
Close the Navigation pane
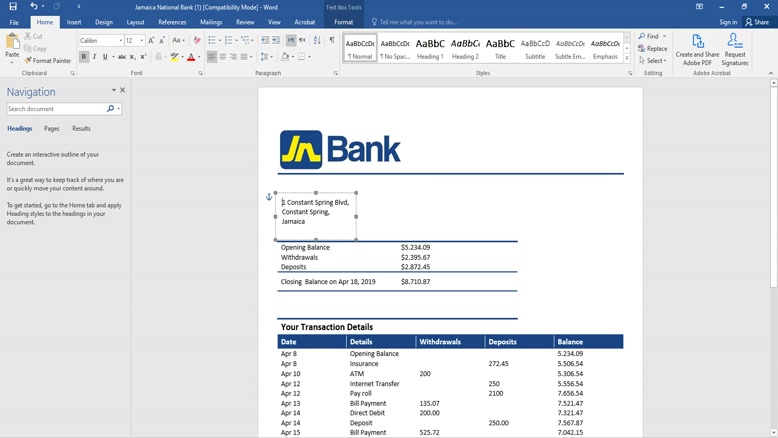point(123,90)
